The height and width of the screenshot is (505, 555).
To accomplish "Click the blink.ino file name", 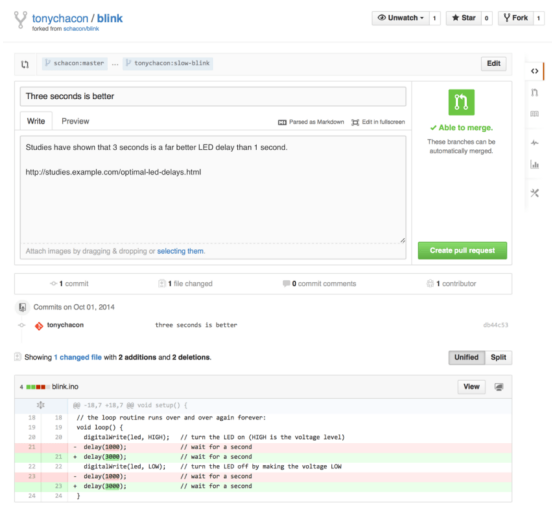I will point(65,387).
